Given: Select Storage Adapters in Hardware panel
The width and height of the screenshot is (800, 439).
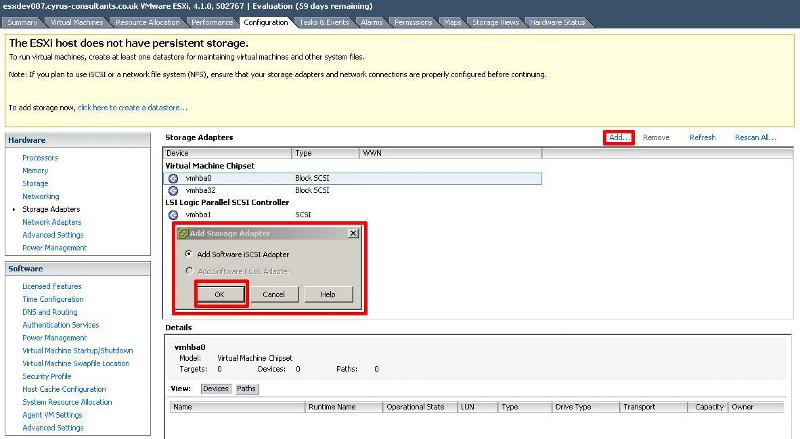Looking at the screenshot, I should click(51, 209).
